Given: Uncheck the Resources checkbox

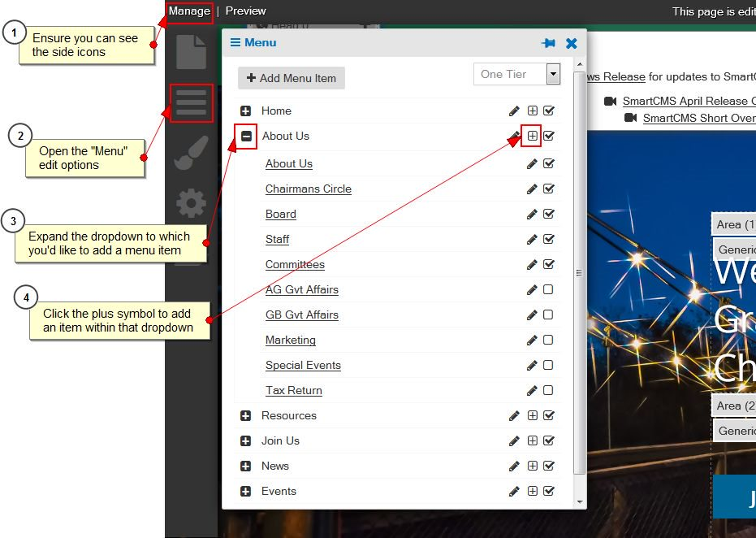Looking at the screenshot, I should tap(549, 415).
